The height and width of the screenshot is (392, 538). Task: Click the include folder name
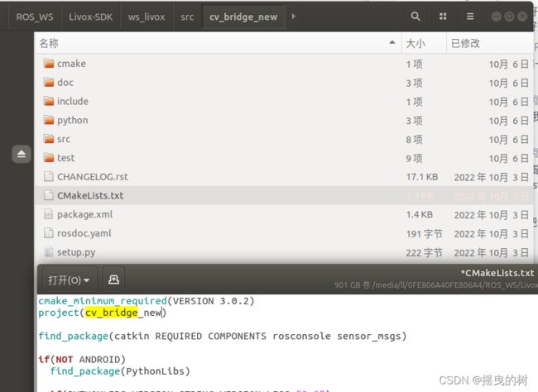point(73,102)
